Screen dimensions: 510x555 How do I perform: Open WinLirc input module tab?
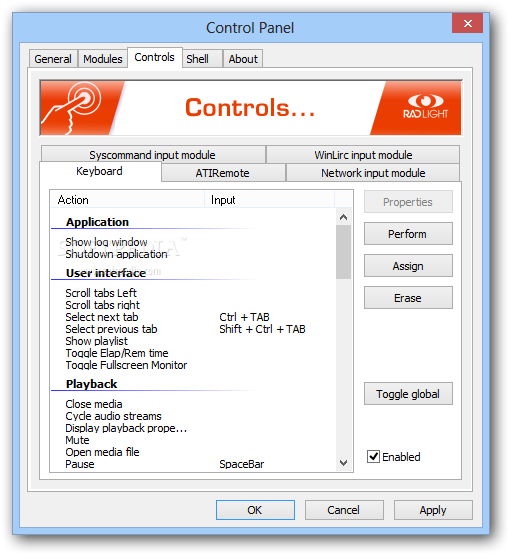click(363, 155)
